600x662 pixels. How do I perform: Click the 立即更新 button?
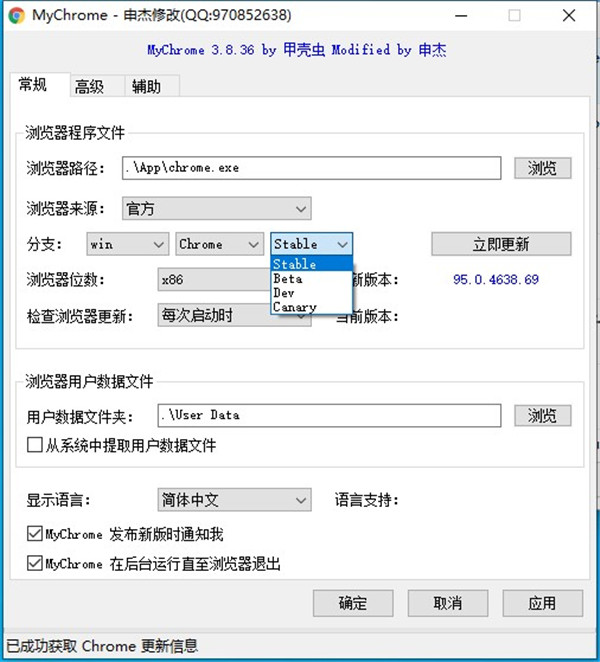[501, 244]
